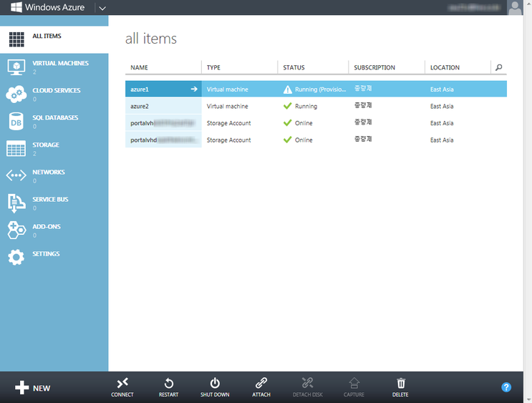Click 'Storage Account' type in portalvhd row
Viewport: 532px width, 403px height.
click(x=228, y=140)
